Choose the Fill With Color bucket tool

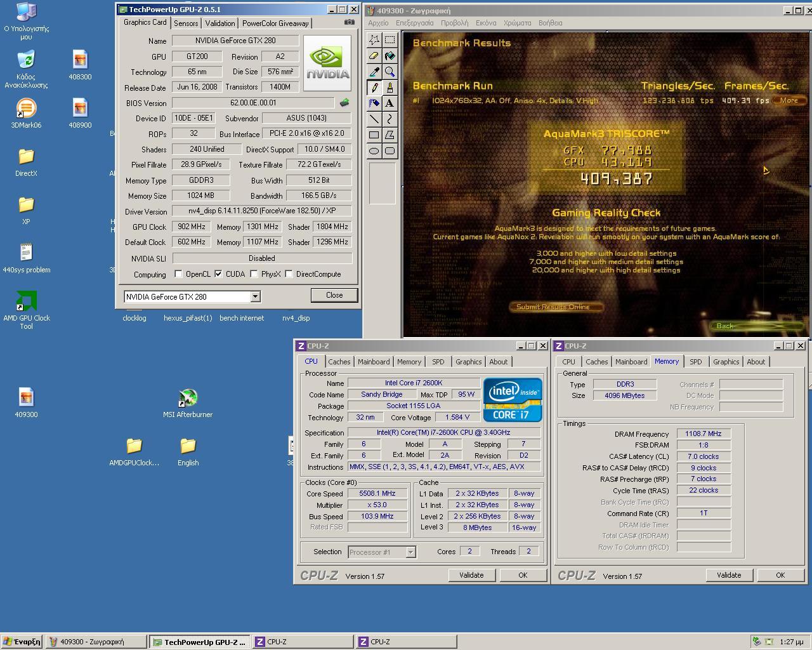pyautogui.click(x=390, y=55)
